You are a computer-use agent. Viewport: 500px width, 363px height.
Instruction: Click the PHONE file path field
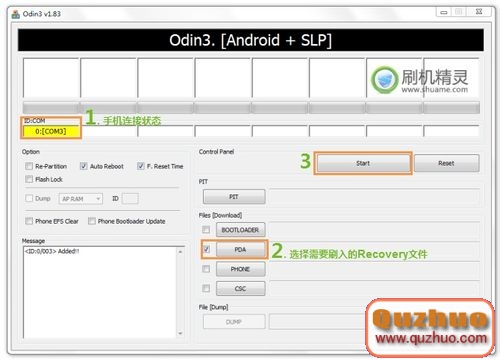[x=374, y=269]
